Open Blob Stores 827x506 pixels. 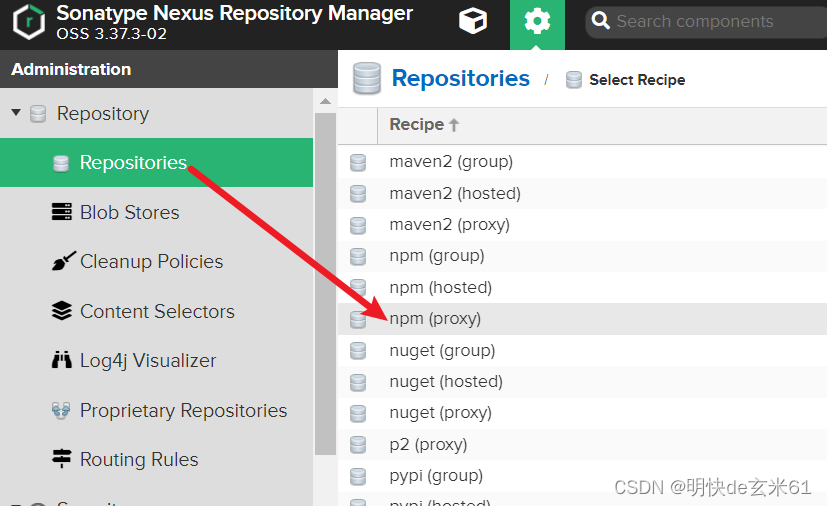[x=129, y=212]
